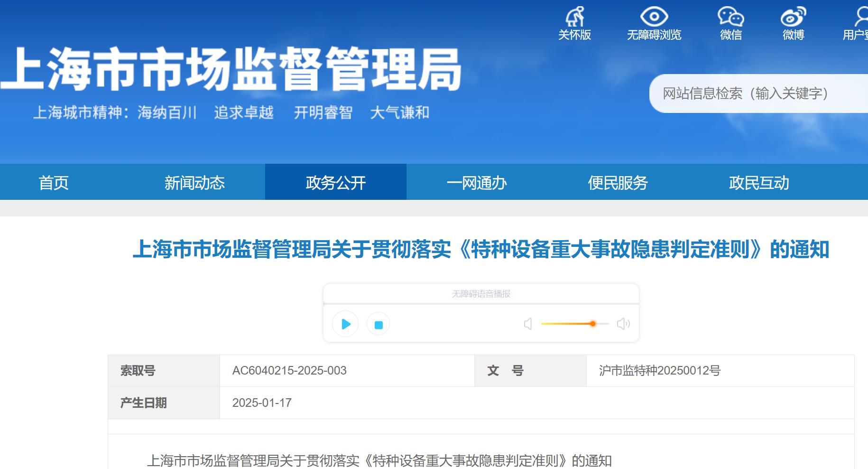Open the 关怀版 care mode icon
This screenshot has height=469, width=868.
(574, 17)
